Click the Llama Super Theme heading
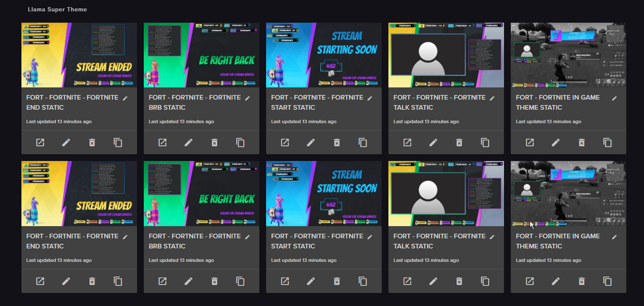The width and height of the screenshot is (644, 306). pyautogui.click(x=57, y=9)
